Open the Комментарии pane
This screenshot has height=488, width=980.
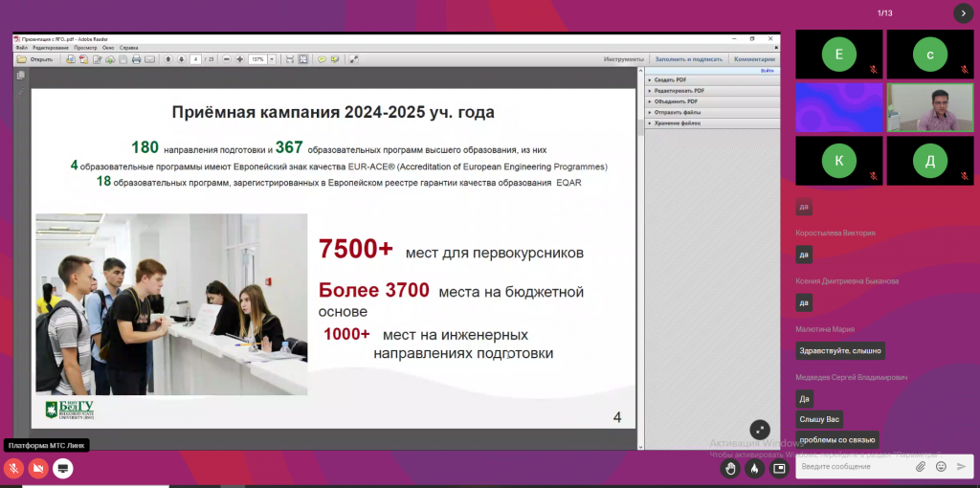754,59
